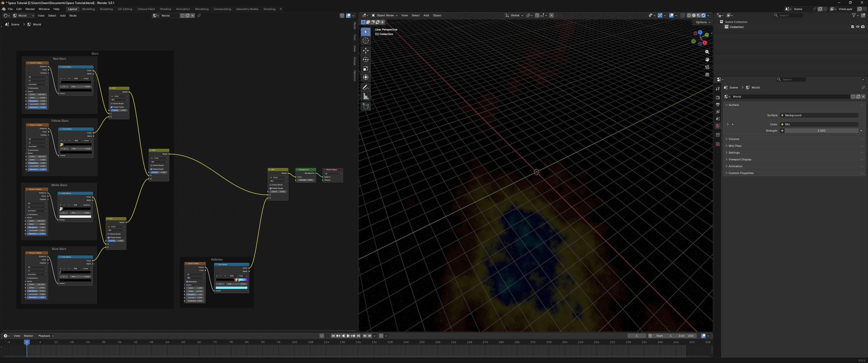Toggle camera view icon in viewport

707,67
